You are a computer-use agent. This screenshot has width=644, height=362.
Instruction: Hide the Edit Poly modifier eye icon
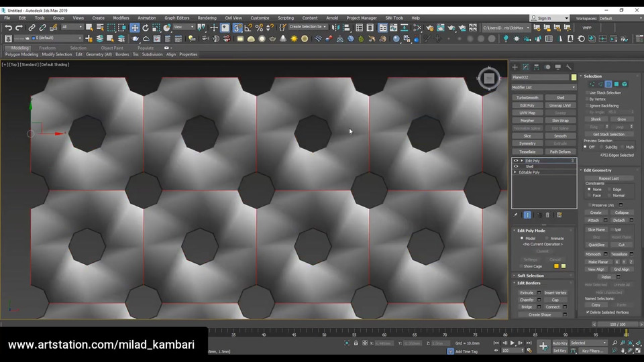pos(516,161)
